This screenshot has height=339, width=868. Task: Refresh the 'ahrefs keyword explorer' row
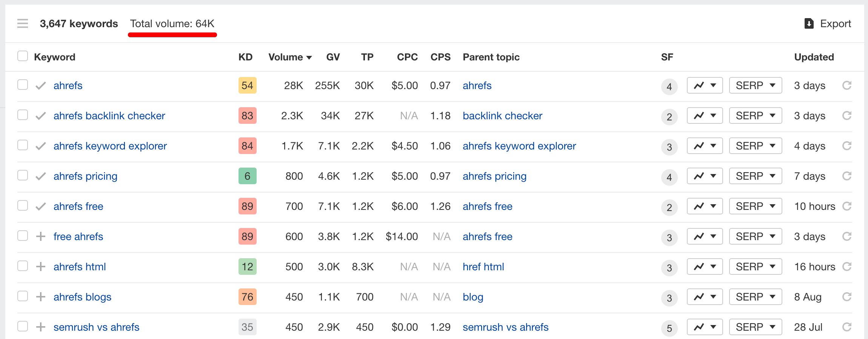pos(847,146)
